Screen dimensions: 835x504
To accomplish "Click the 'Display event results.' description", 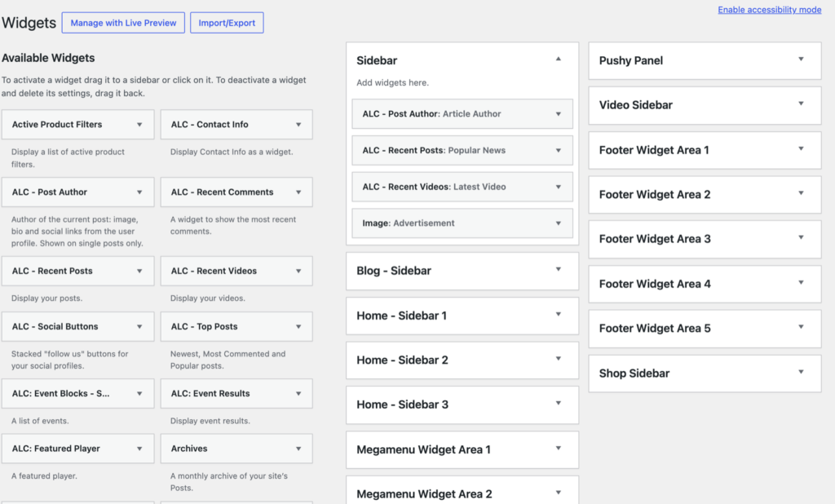I will (x=210, y=421).
